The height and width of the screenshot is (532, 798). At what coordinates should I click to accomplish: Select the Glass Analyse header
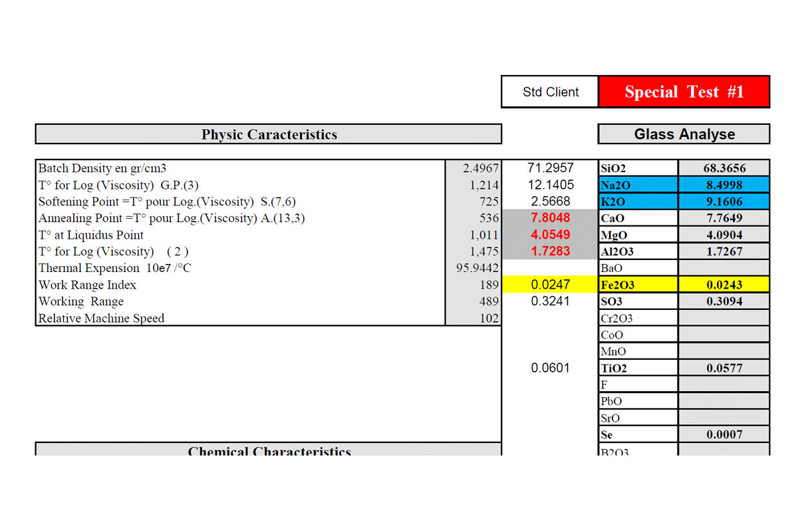click(684, 134)
